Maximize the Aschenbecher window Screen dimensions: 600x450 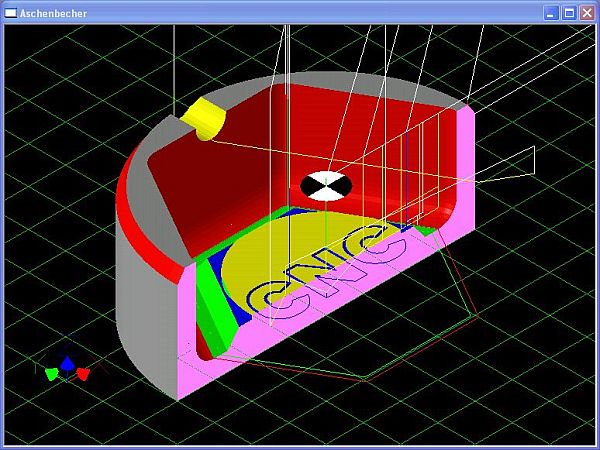click(x=568, y=13)
